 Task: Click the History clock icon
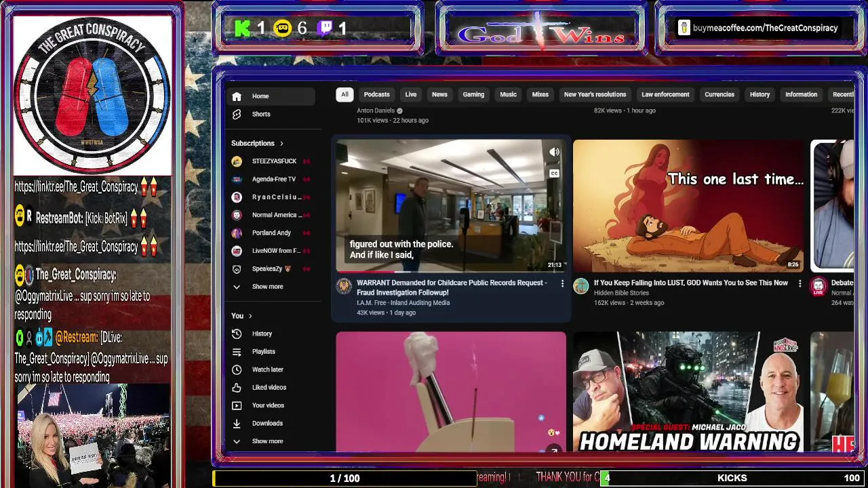237,333
